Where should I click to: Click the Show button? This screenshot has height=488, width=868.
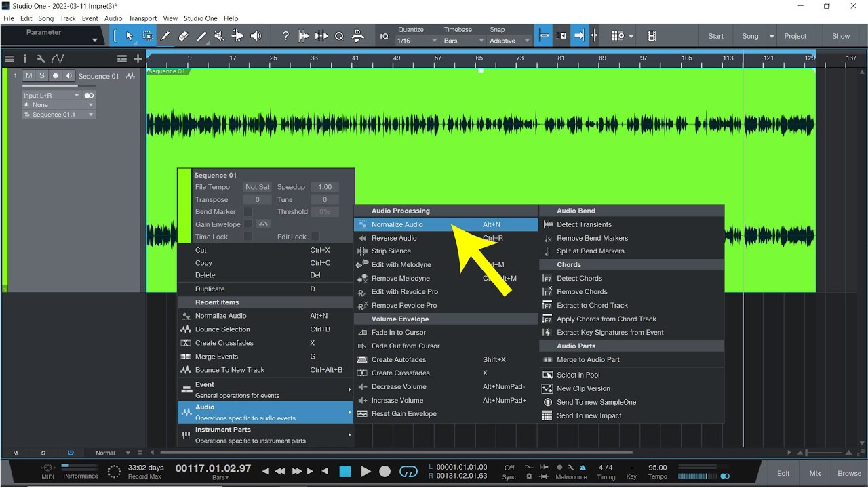click(841, 36)
